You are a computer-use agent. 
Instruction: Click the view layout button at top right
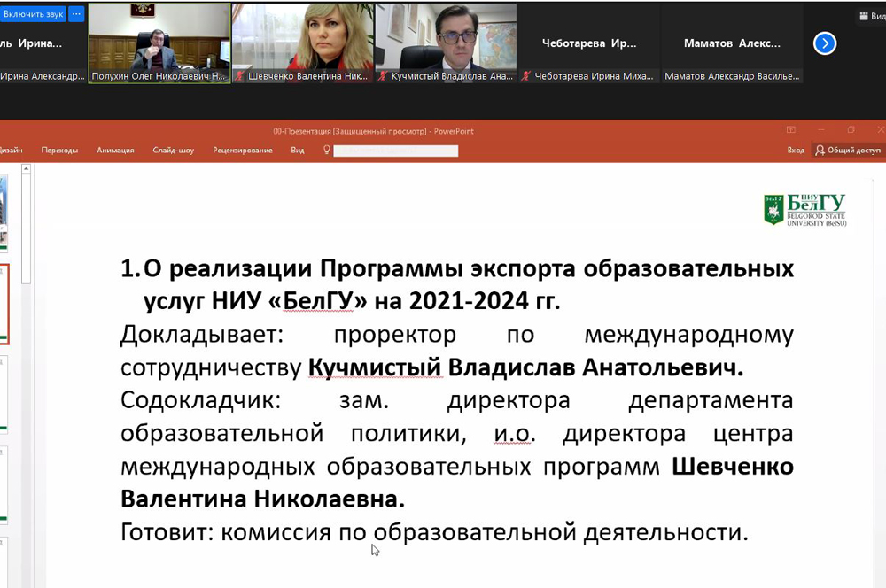pyautogui.click(x=869, y=16)
